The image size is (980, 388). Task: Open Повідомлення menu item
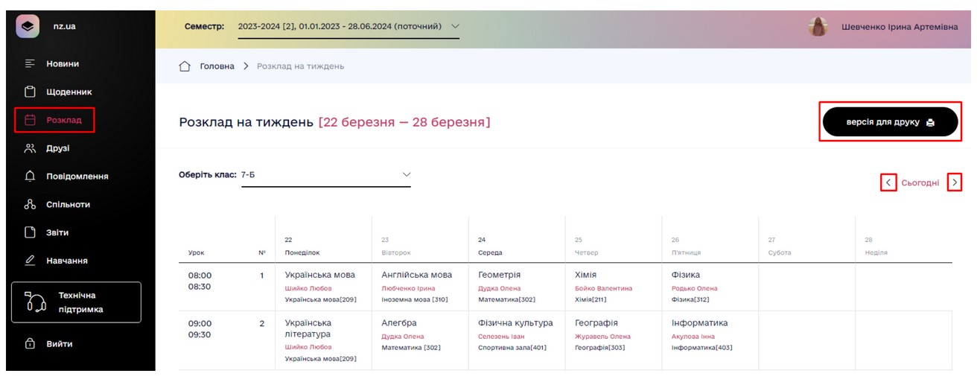point(77,176)
